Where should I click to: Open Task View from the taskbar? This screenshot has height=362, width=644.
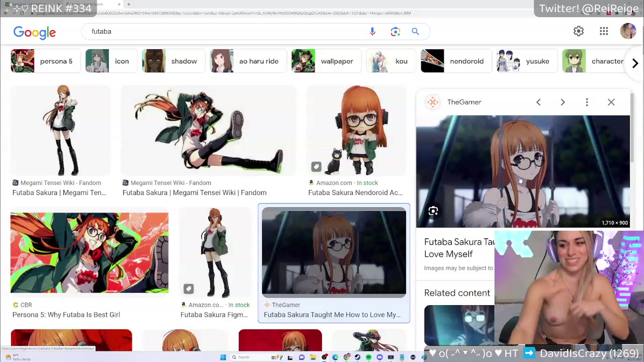point(290,357)
